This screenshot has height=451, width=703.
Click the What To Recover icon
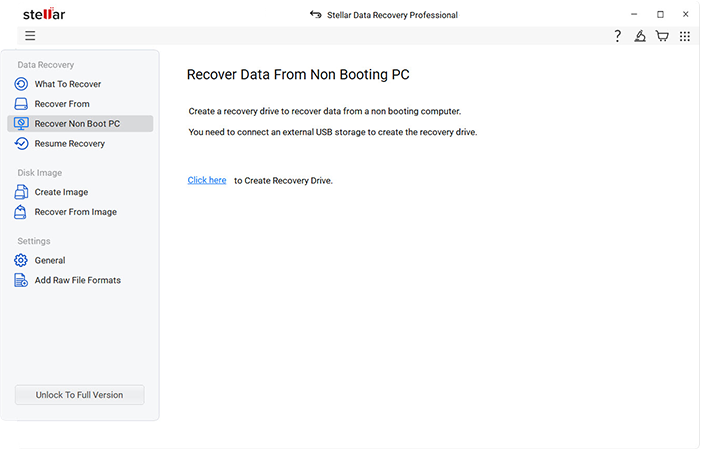coord(21,84)
